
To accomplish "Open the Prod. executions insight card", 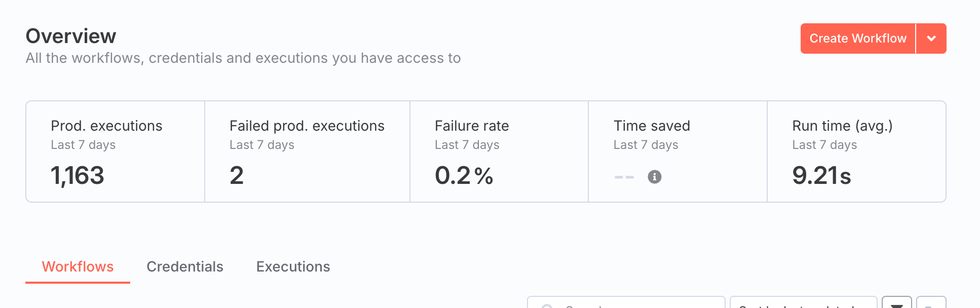I will [x=116, y=151].
